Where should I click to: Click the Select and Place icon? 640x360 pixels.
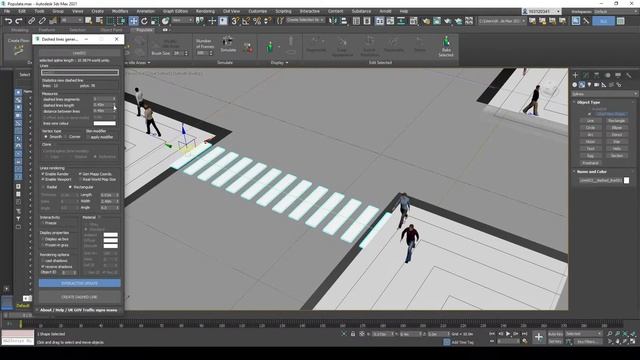[165, 20]
